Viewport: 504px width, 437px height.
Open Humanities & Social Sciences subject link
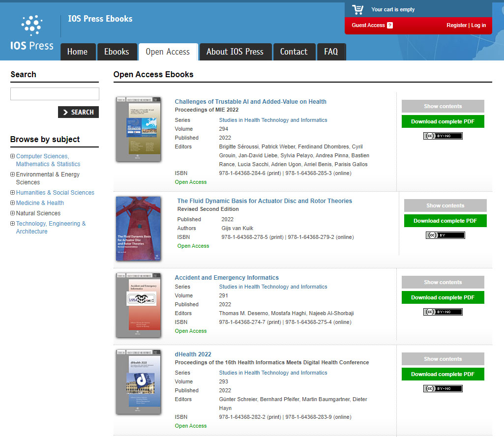(x=55, y=193)
